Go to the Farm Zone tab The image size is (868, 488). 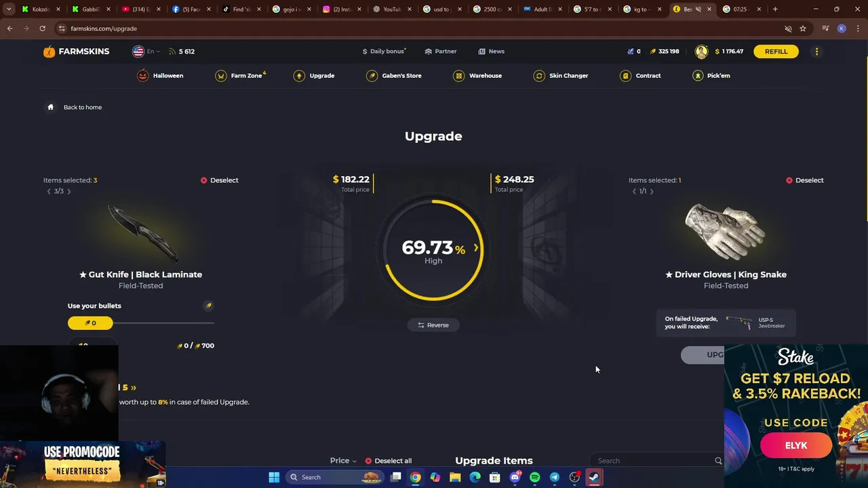(241, 76)
